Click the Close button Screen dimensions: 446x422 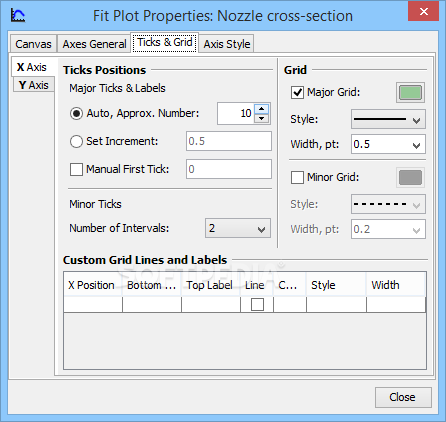click(403, 397)
